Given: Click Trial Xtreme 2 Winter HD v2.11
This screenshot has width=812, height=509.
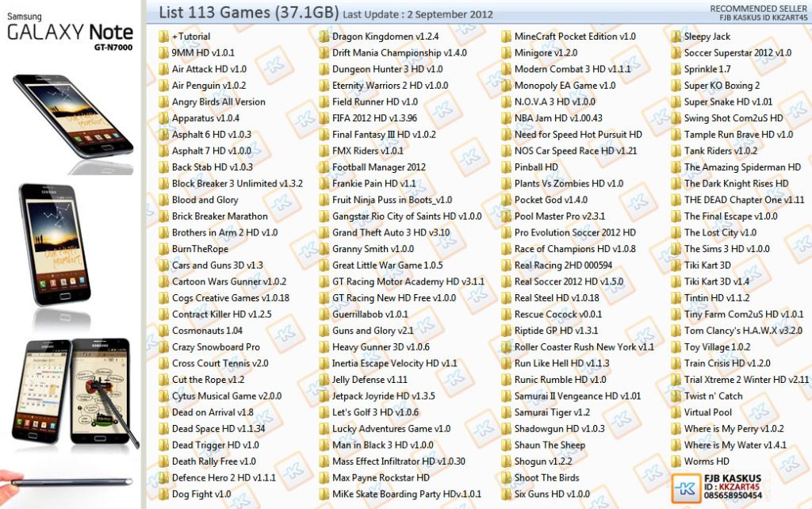Looking at the screenshot, I should 746,380.
